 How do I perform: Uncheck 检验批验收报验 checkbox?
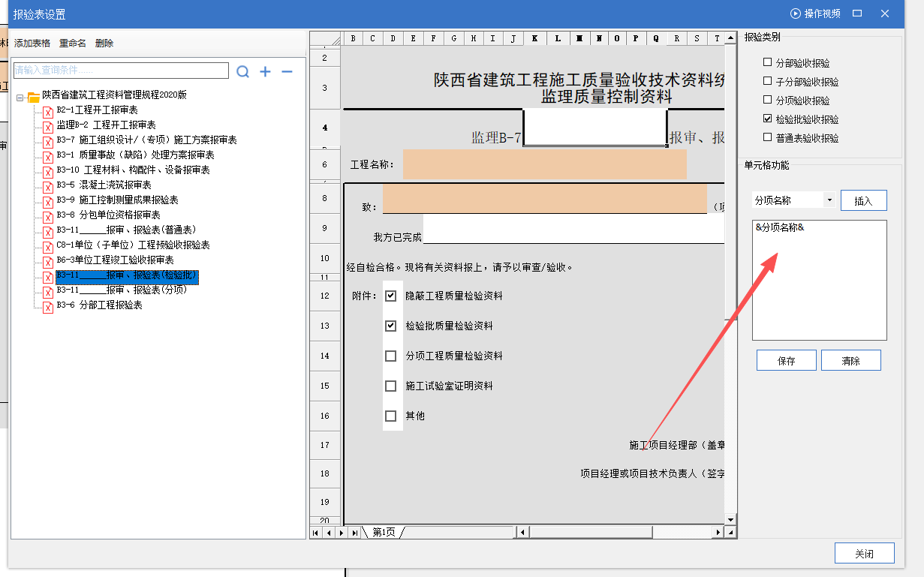[767, 119]
